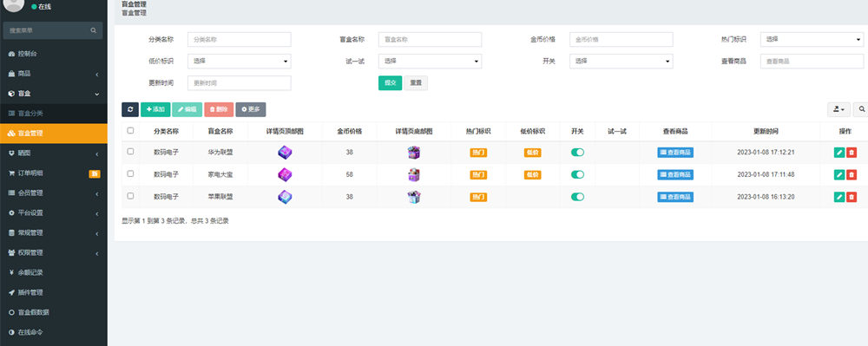Toggle the 开关 switch for 华为联盟
868x346 pixels.
click(x=577, y=153)
